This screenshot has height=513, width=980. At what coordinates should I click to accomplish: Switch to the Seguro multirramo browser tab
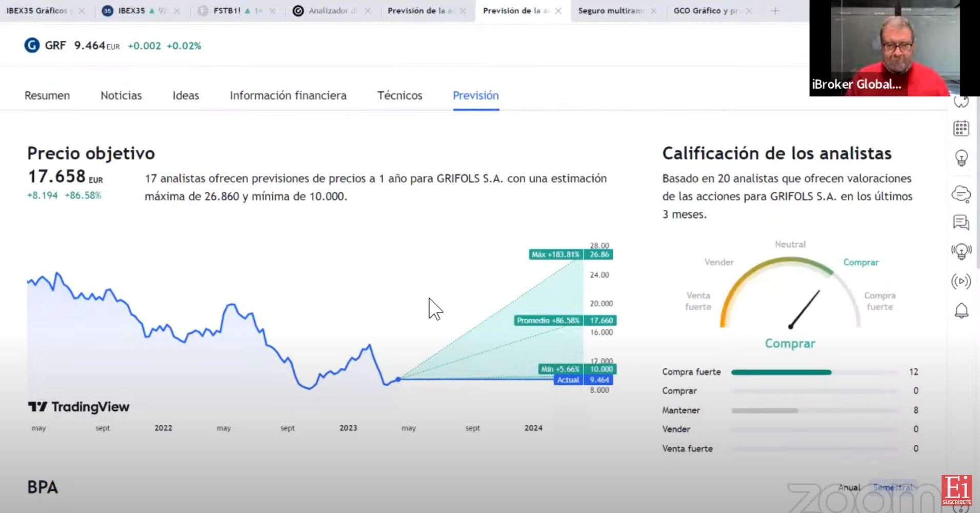(618, 11)
